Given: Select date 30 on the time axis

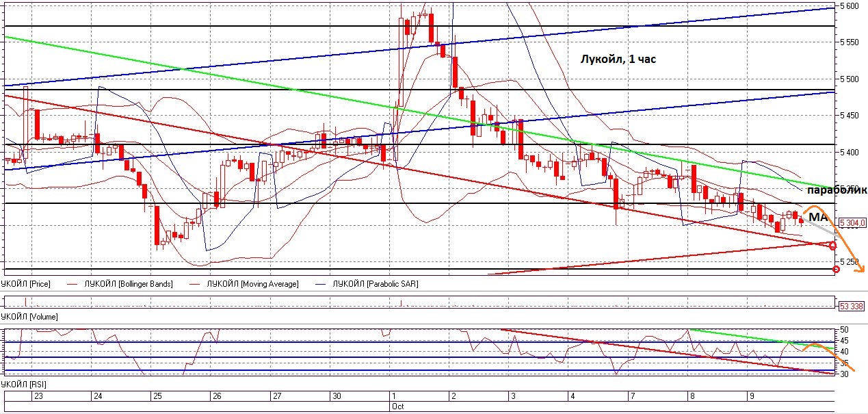Looking at the screenshot, I should point(336,396).
